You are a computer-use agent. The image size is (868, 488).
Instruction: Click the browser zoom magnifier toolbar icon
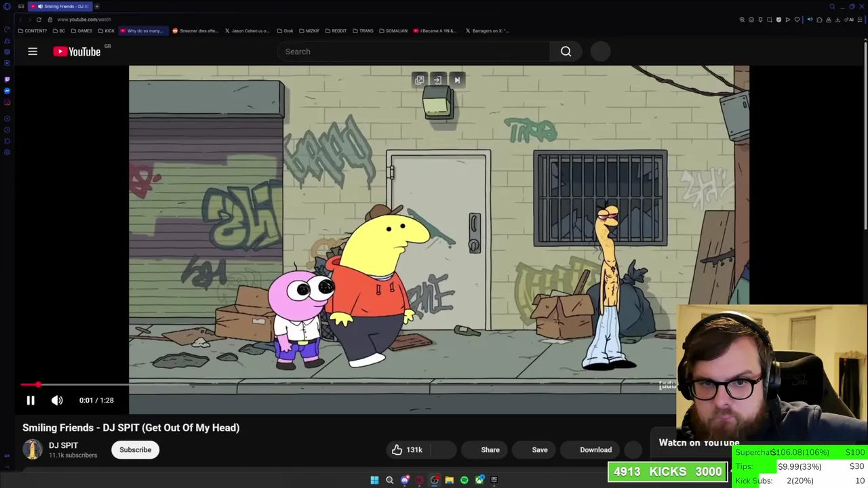[742, 20]
